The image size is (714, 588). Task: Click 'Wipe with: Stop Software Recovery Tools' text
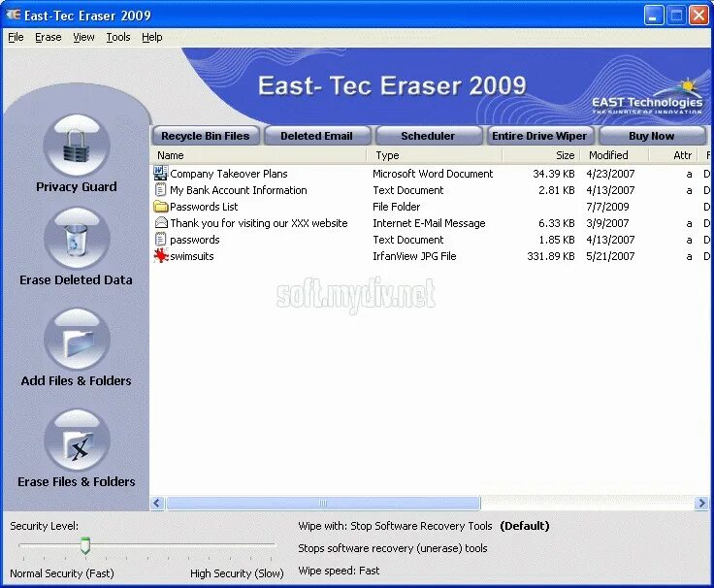pos(395,526)
